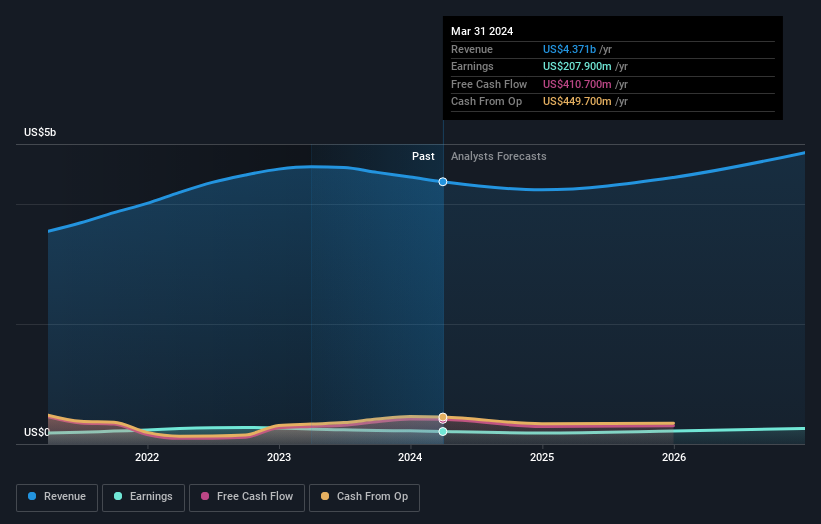Click the Revenue data point marker on the blue line
Image resolution: width=821 pixels, height=524 pixels.
click(x=443, y=182)
